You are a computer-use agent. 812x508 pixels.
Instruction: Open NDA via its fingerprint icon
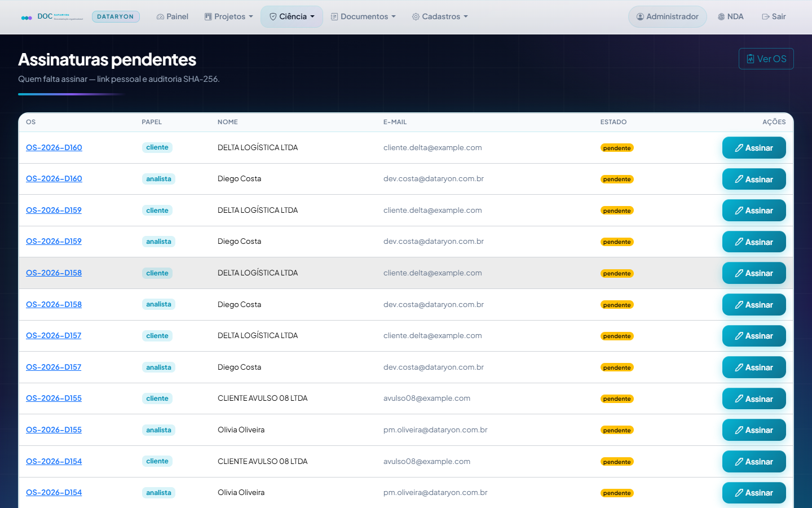pyautogui.click(x=721, y=17)
